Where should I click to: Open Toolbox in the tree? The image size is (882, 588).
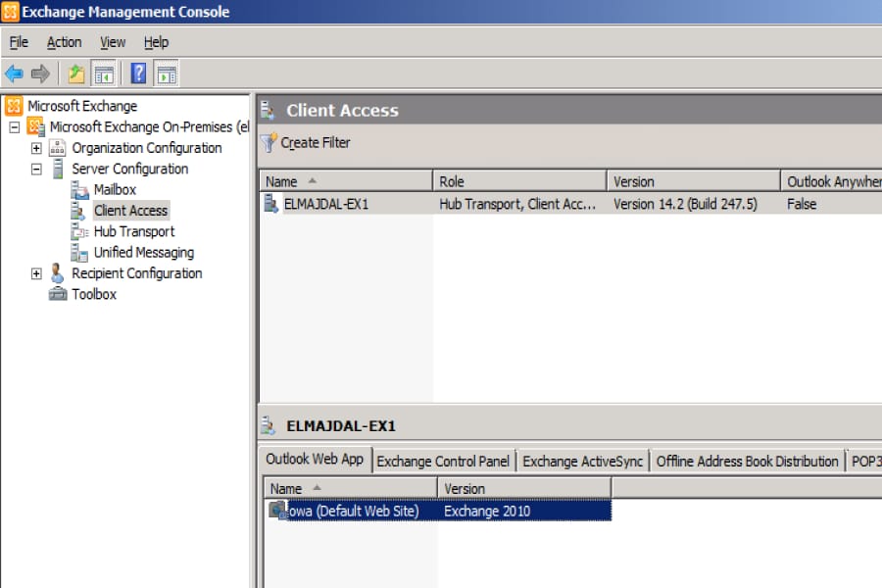point(94,294)
